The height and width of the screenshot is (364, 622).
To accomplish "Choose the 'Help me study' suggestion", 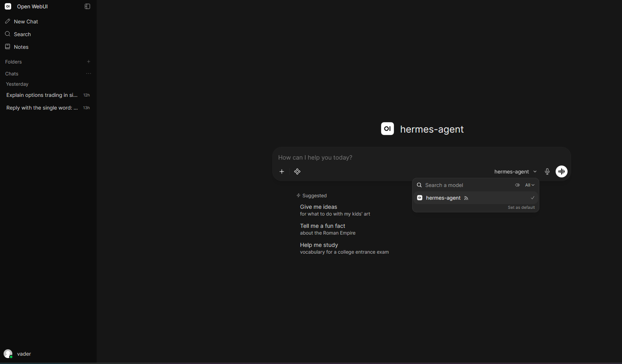I will tap(345, 248).
